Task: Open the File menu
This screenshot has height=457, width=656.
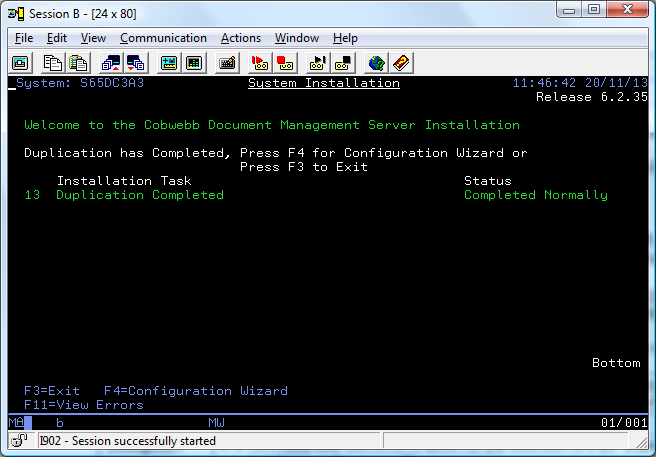Action: coord(24,38)
